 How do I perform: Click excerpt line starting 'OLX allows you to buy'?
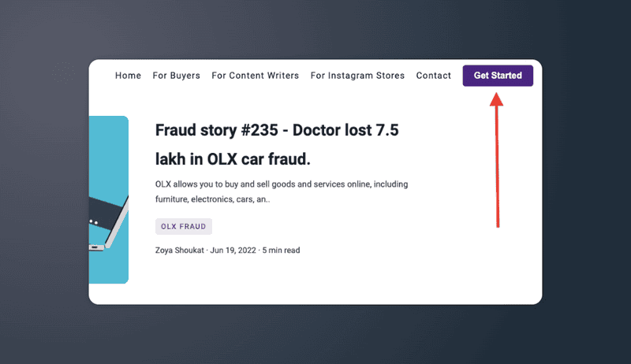click(x=280, y=184)
